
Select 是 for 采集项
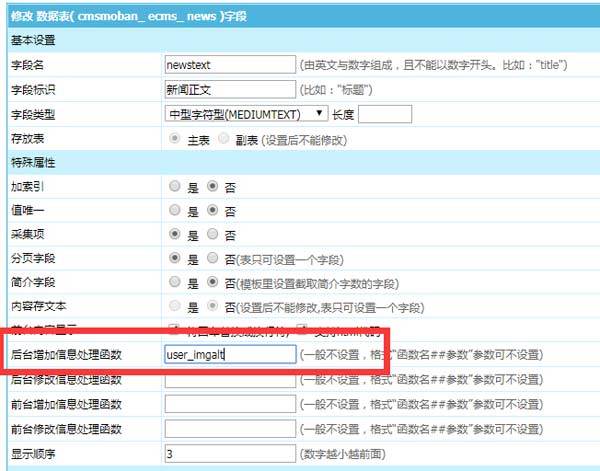pos(174,234)
